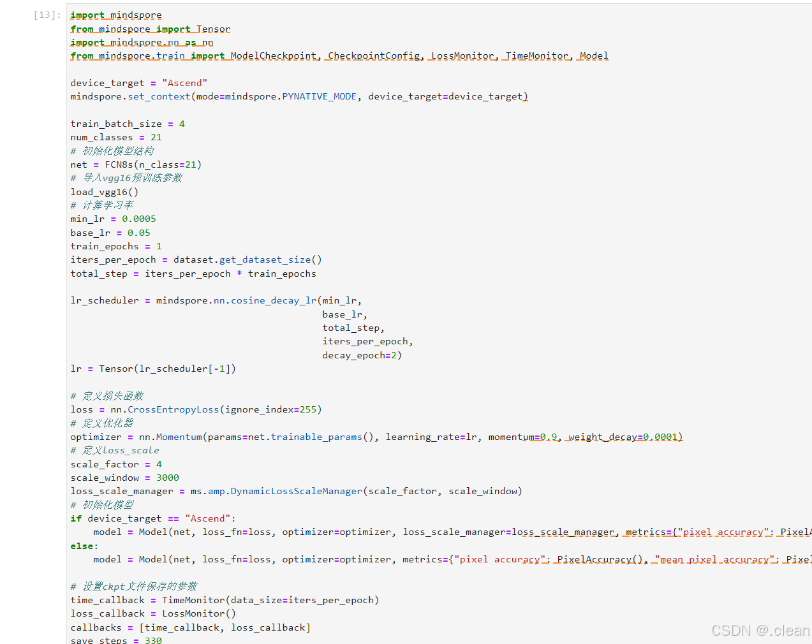Click Momentum in the optimizer line
The image size is (812, 644).
click(x=179, y=437)
